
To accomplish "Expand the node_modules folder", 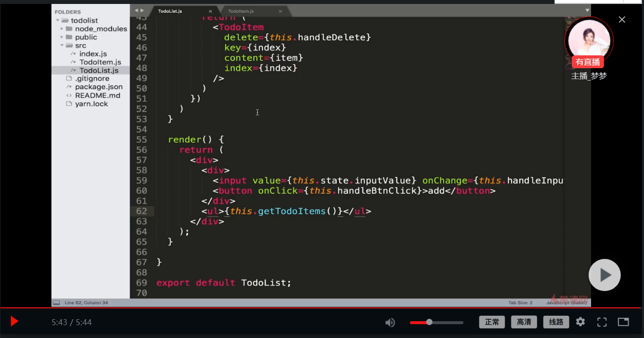I will [61, 28].
